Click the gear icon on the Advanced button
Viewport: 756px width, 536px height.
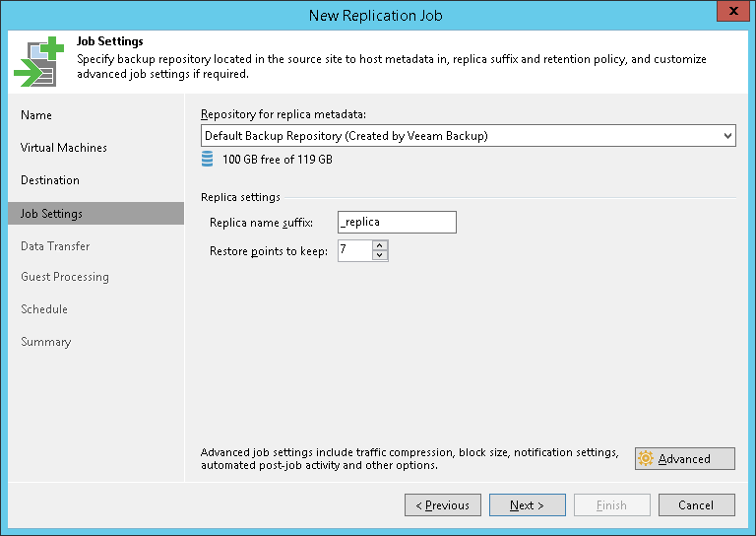[646, 459]
